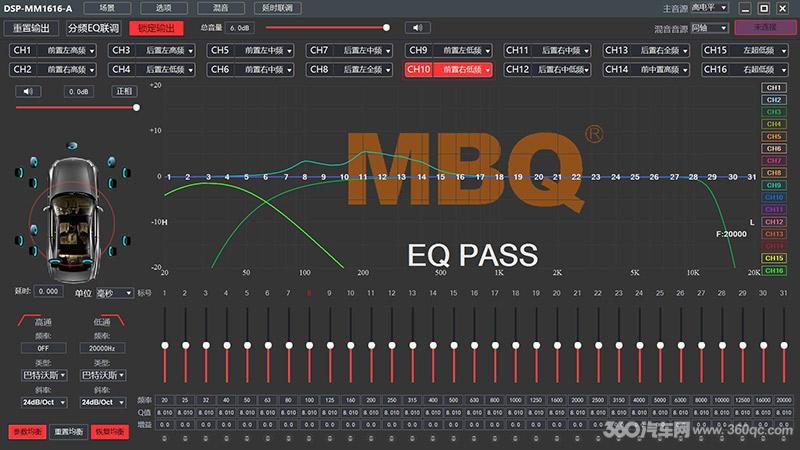Select EQ point 28 on the graph's 0 dB line

coord(693,177)
